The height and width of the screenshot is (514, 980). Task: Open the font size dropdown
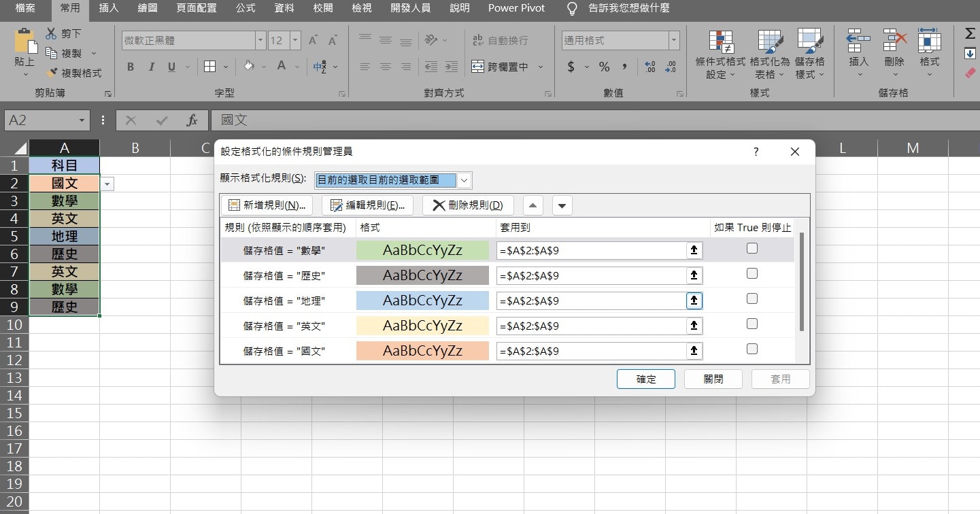[x=295, y=41]
